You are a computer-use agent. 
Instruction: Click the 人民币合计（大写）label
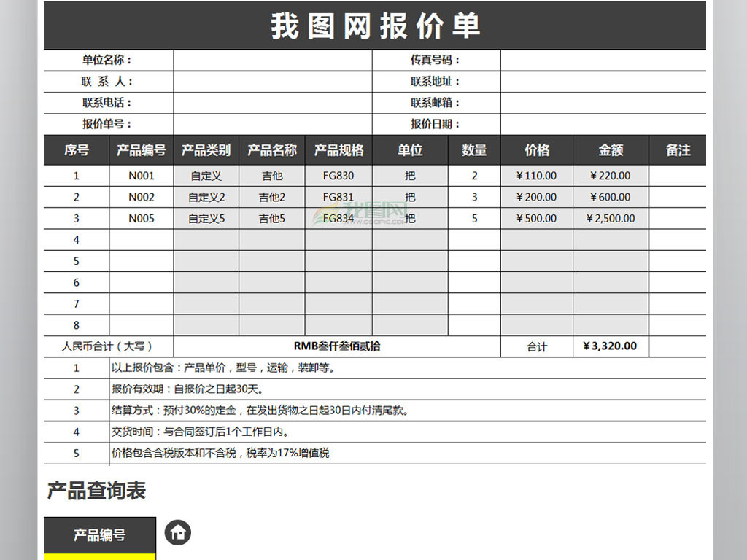coord(109,346)
